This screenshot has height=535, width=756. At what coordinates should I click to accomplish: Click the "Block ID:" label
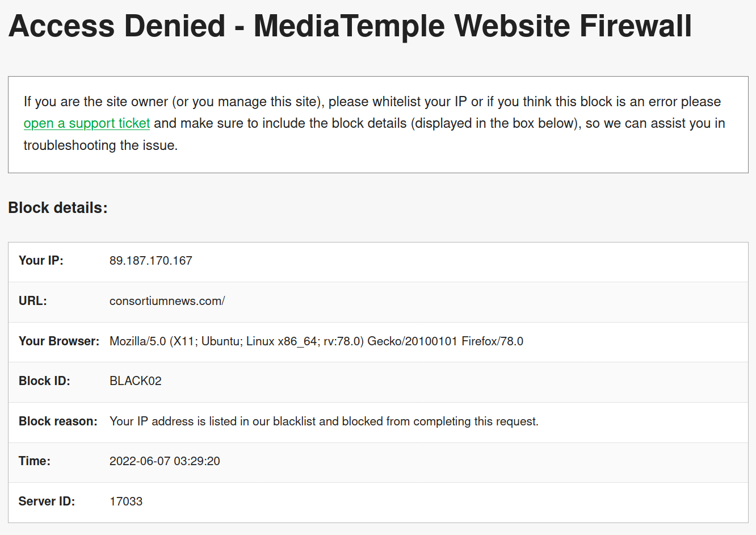44,381
